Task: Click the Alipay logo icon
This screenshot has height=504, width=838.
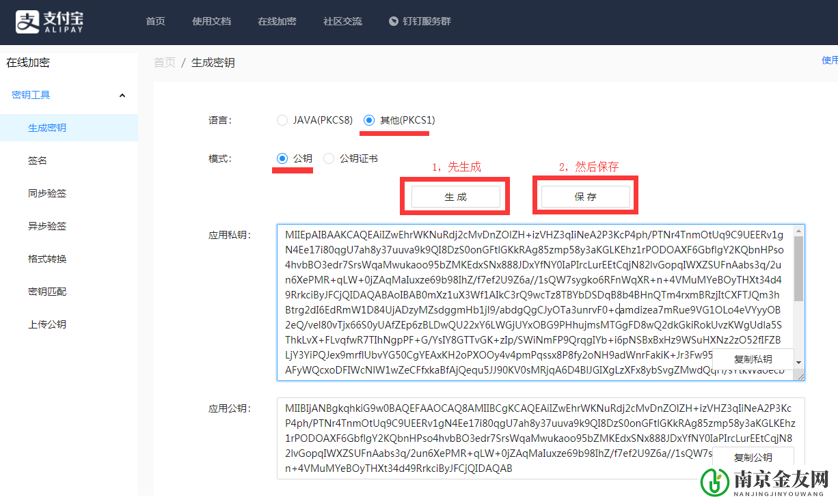Action: point(28,22)
